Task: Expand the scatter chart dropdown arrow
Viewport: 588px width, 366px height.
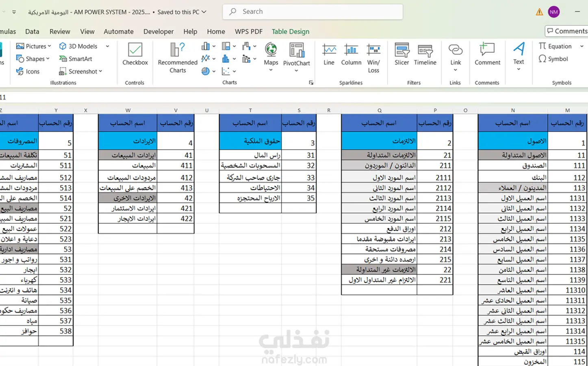Action: (x=234, y=71)
